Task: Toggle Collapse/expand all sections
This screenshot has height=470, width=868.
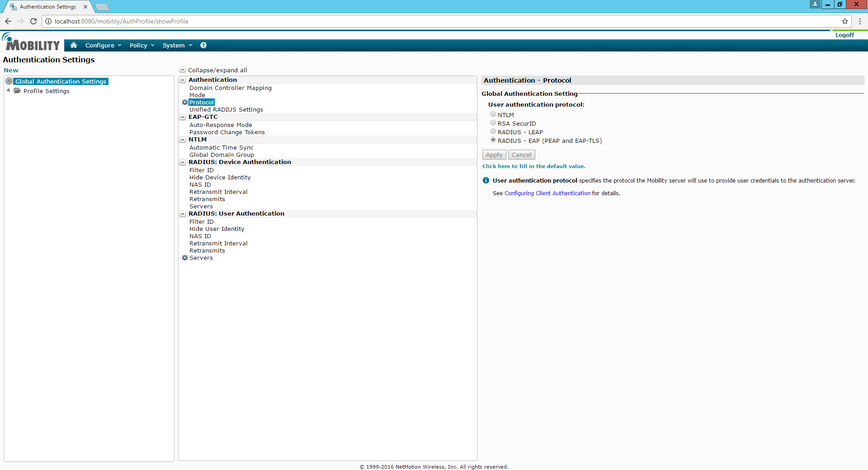Action: pyautogui.click(x=183, y=70)
